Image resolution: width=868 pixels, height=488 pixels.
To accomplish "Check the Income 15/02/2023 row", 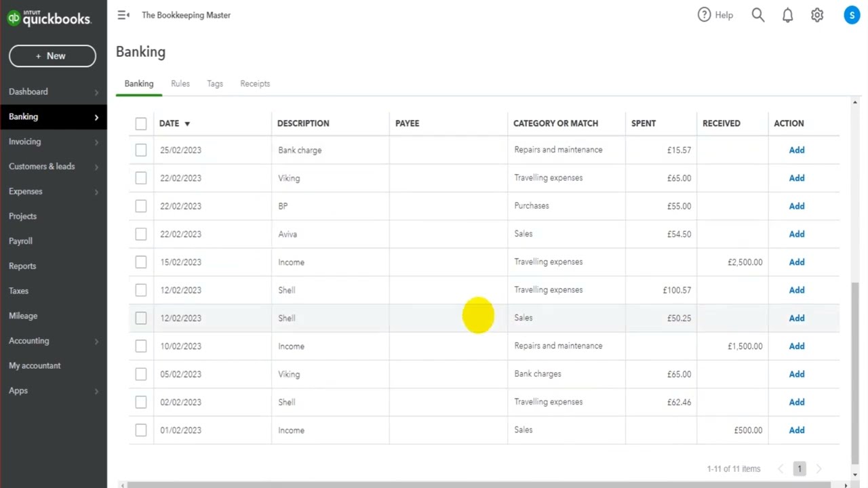I will coord(140,262).
